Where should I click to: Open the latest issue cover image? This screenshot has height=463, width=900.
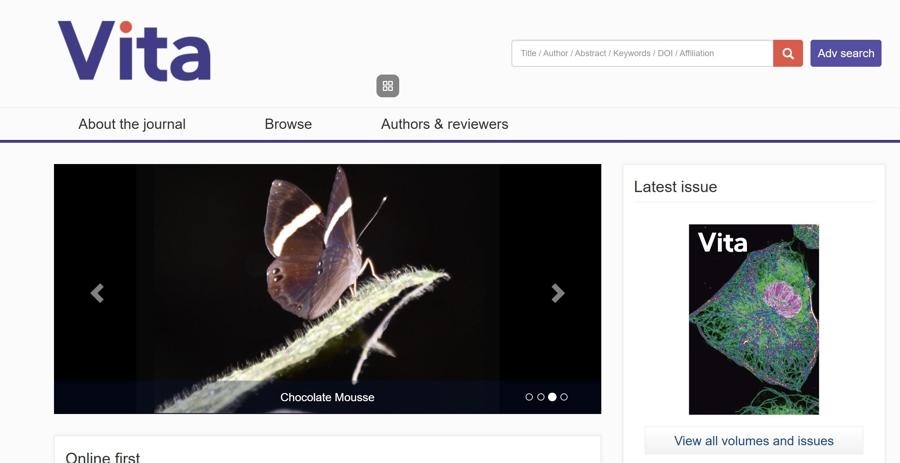click(x=753, y=319)
